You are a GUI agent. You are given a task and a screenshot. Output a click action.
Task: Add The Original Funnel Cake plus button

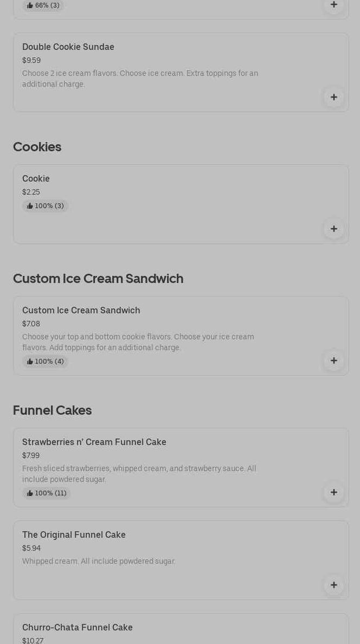coord(334,585)
